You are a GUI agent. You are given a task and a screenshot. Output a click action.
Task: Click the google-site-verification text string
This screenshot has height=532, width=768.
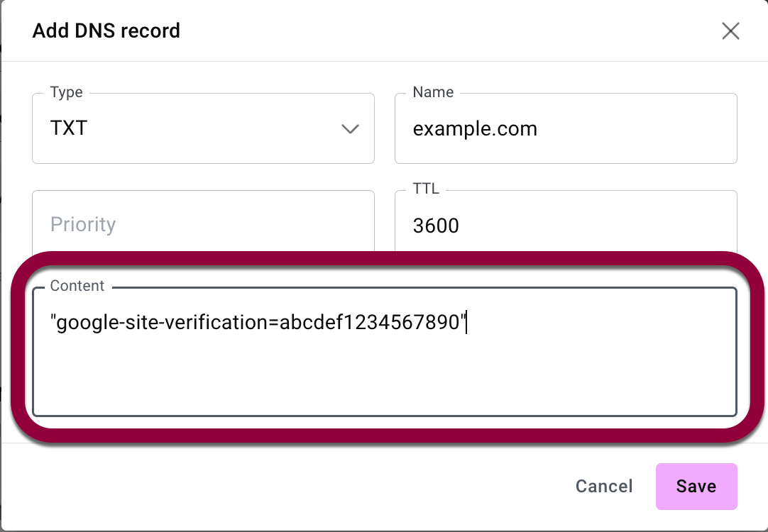point(258,323)
